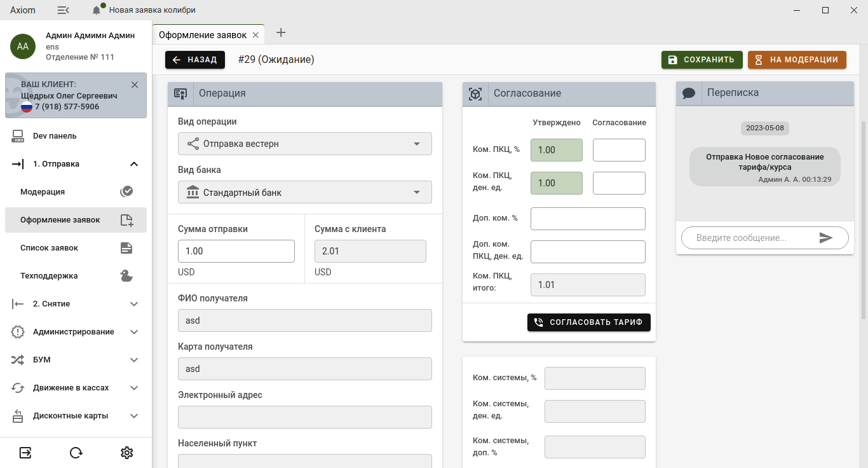Close the Оформление заявок tab
The image size is (868, 468).
[255, 36]
